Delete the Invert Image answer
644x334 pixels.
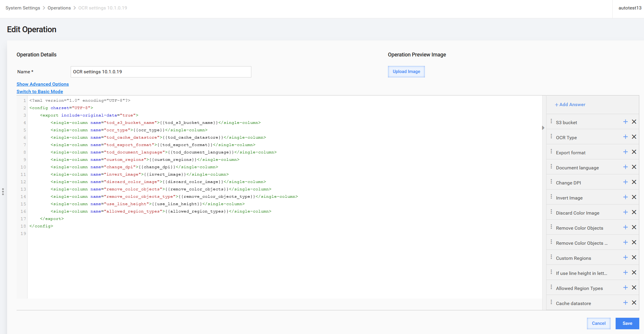coord(634,197)
